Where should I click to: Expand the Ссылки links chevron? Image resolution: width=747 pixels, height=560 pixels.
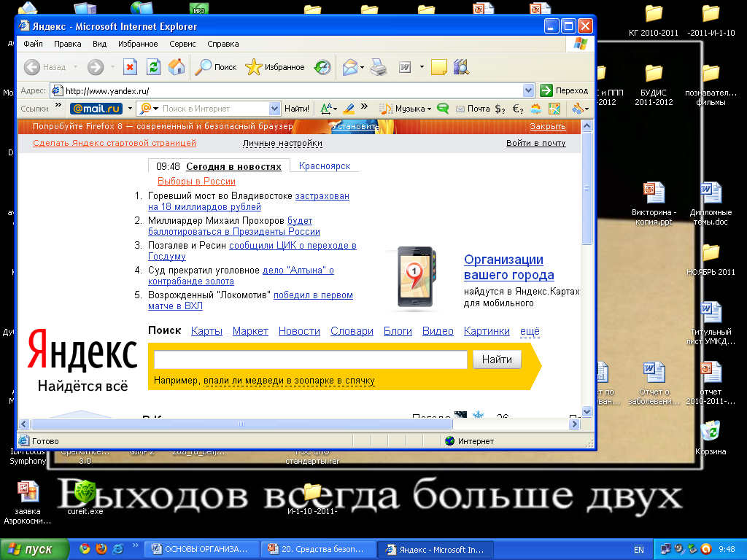[x=58, y=105]
